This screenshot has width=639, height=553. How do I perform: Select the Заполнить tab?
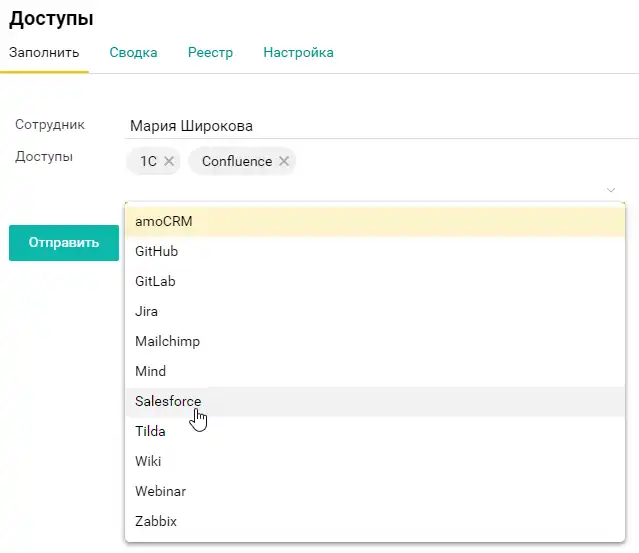(x=44, y=53)
